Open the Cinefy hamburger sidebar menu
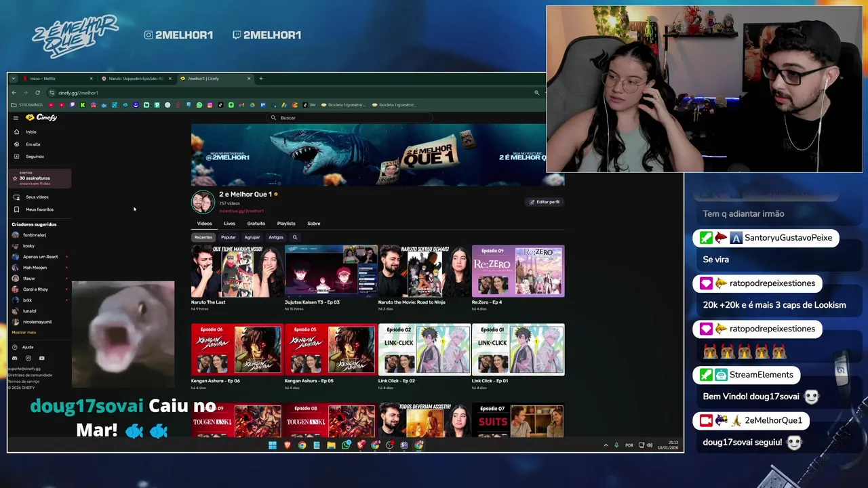The width and height of the screenshot is (868, 488). (16, 118)
